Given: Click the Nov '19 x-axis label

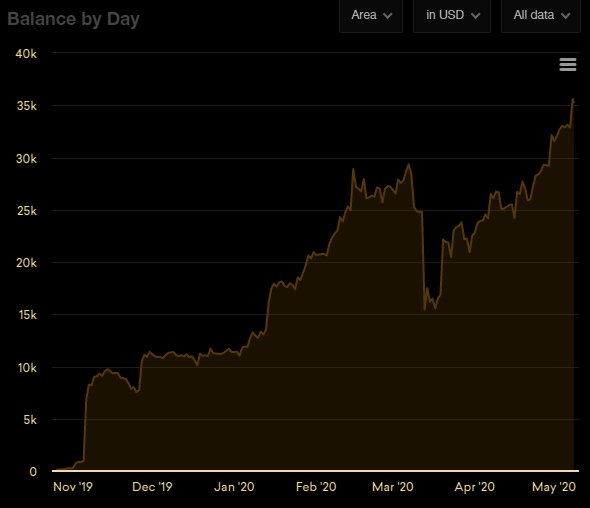Looking at the screenshot, I should pyautogui.click(x=73, y=487).
